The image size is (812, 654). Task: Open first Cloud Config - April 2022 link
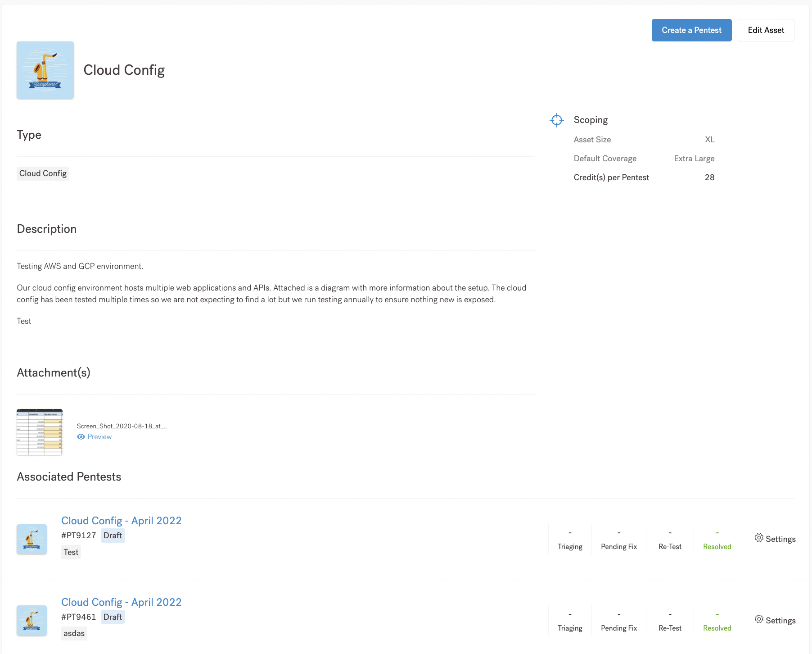click(x=122, y=521)
